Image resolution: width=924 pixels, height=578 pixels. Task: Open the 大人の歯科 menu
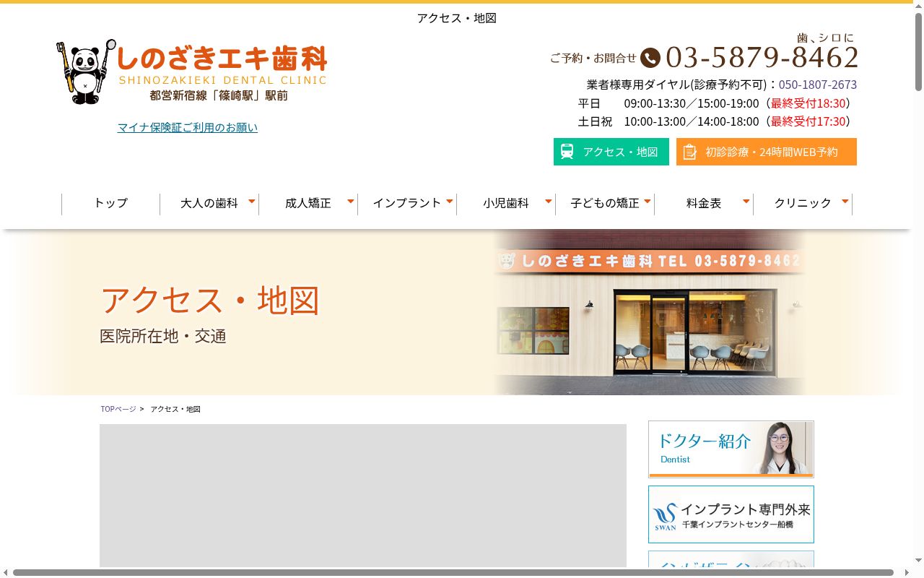209,203
